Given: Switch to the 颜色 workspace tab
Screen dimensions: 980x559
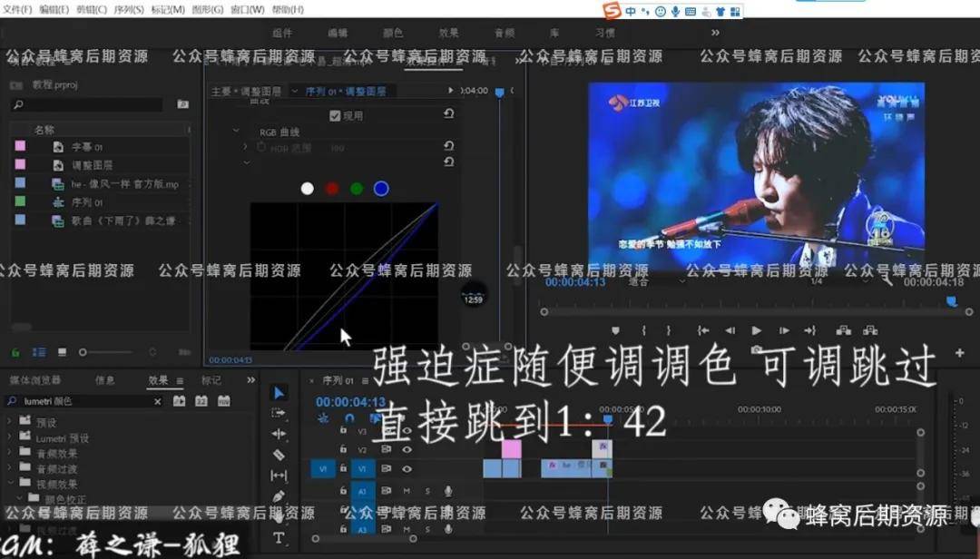Looking at the screenshot, I should click(391, 33).
